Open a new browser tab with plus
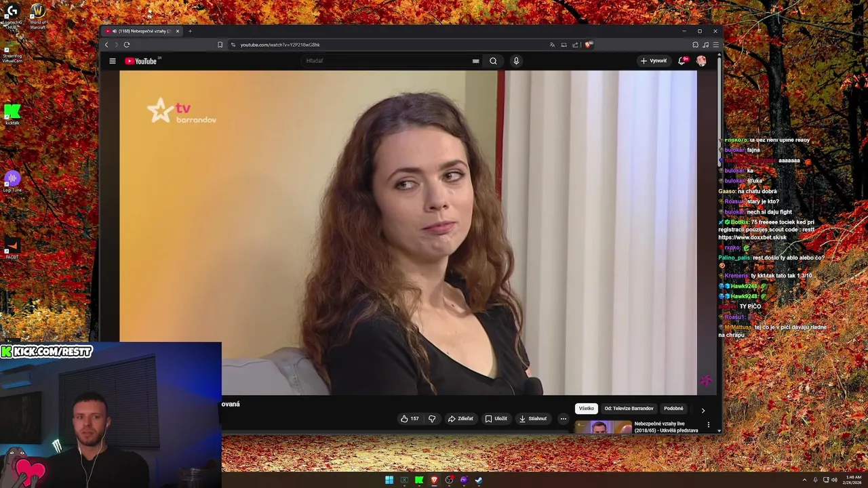The width and height of the screenshot is (868, 488). tap(190, 31)
